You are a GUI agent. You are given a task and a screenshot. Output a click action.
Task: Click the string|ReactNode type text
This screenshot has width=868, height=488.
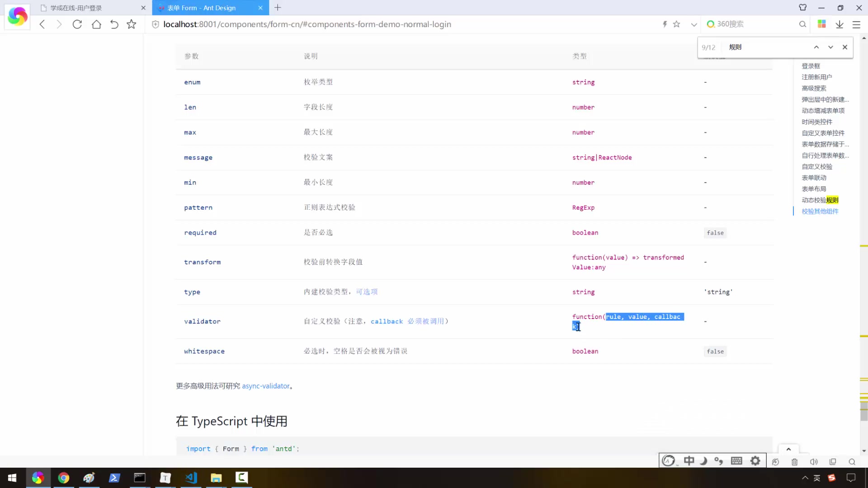pyautogui.click(x=602, y=157)
